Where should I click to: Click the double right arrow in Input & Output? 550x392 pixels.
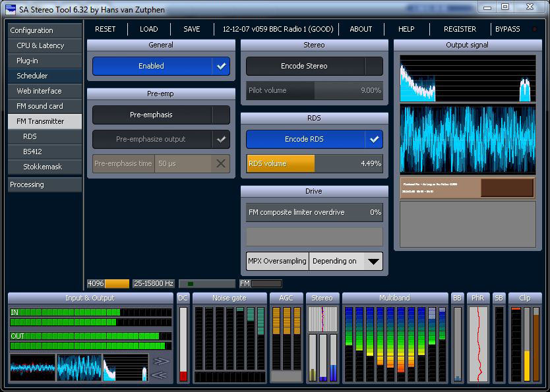pyautogui.click(x=161, y=361)
